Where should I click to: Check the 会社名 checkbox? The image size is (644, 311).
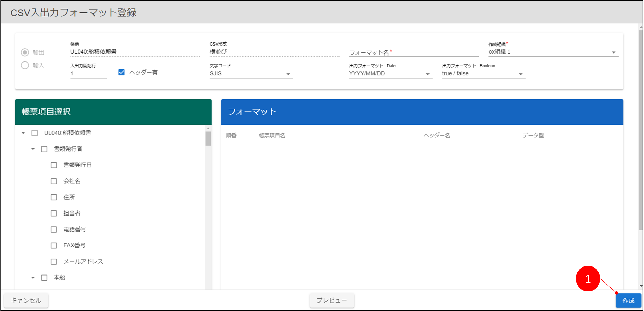54,181
